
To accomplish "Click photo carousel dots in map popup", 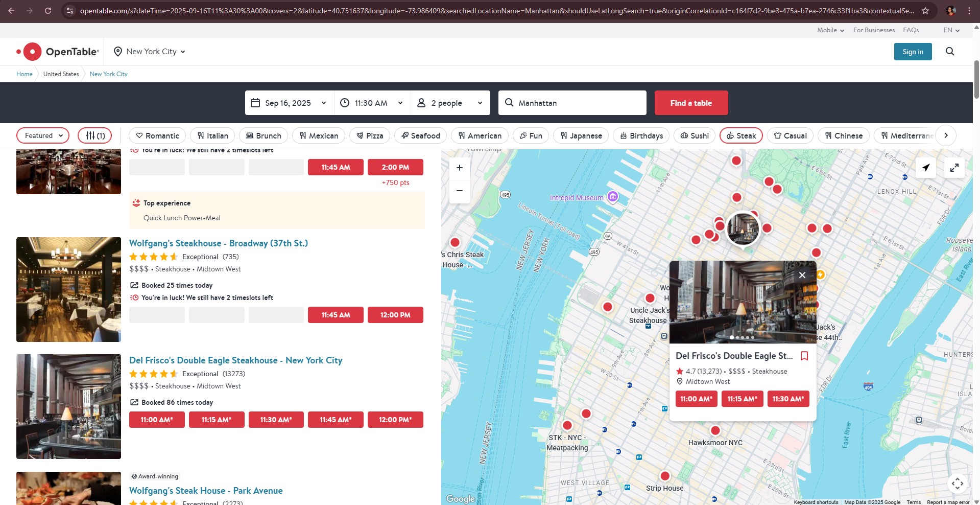I will 742,337.
